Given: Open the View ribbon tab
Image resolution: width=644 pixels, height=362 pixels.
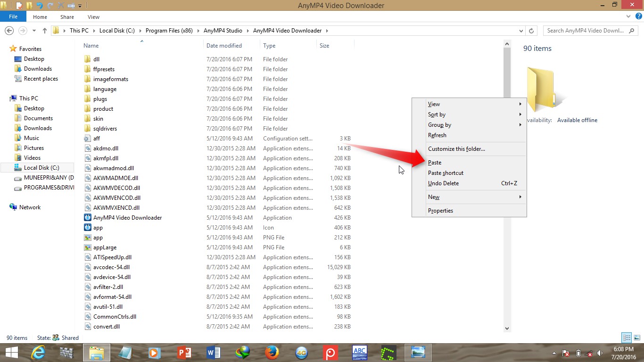Looking at the screenshot, I should point(93,17).
